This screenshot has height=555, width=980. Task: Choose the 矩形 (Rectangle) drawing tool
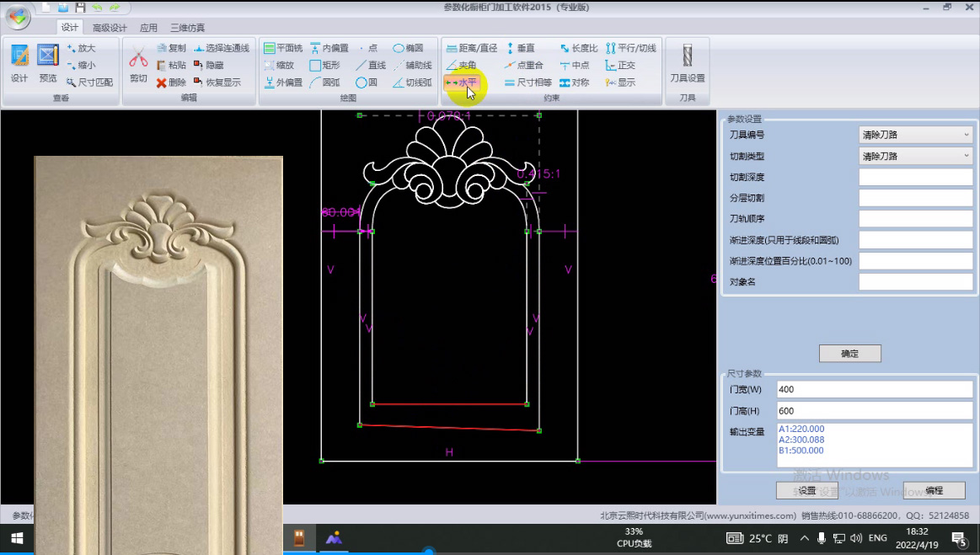(324, 65)
